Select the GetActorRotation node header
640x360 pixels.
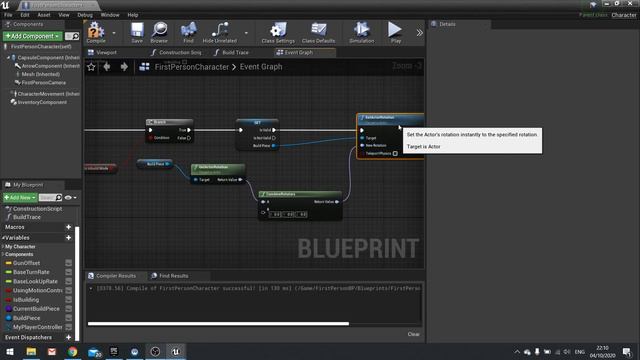[218, 168]
